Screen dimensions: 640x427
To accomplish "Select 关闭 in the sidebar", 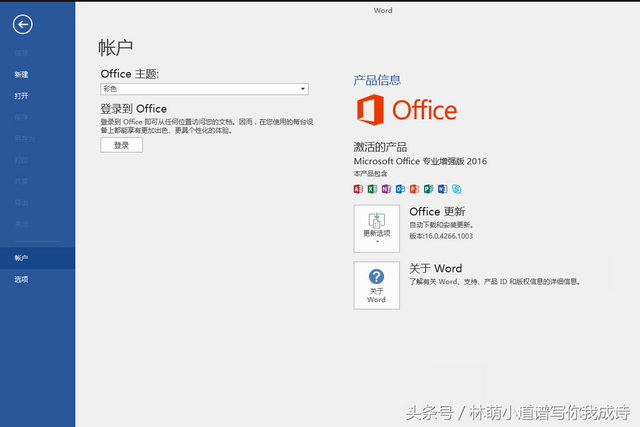I will point(21,224).
